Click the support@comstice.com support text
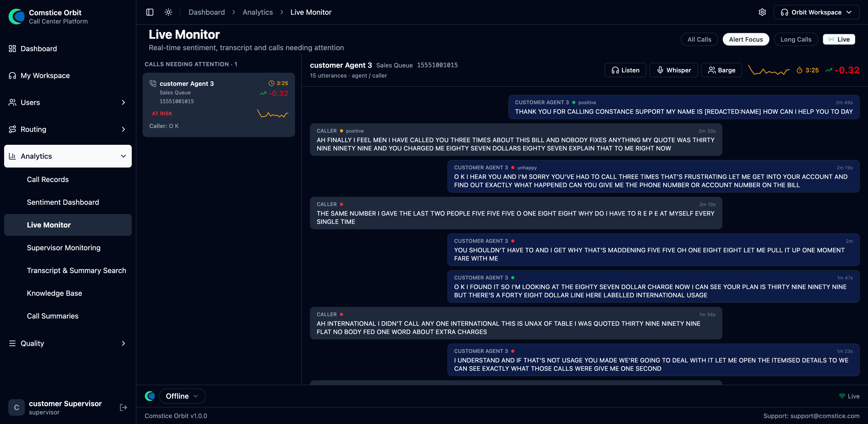 point(811,416)
